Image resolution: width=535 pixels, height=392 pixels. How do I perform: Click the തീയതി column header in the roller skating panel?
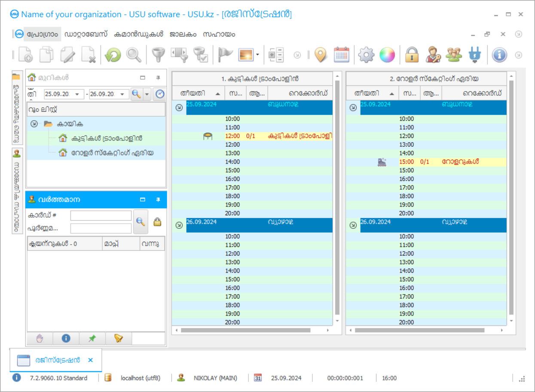(367, 93)
